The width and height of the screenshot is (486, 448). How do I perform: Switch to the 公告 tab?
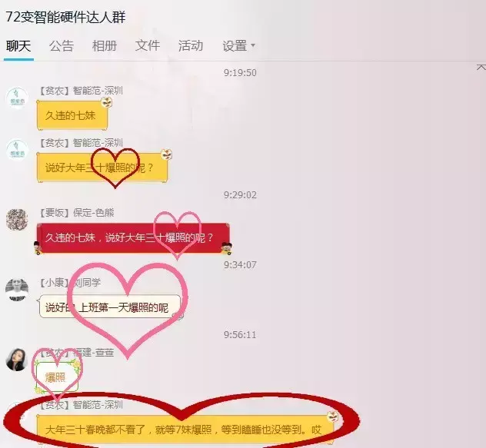click(x=62, y=46)
